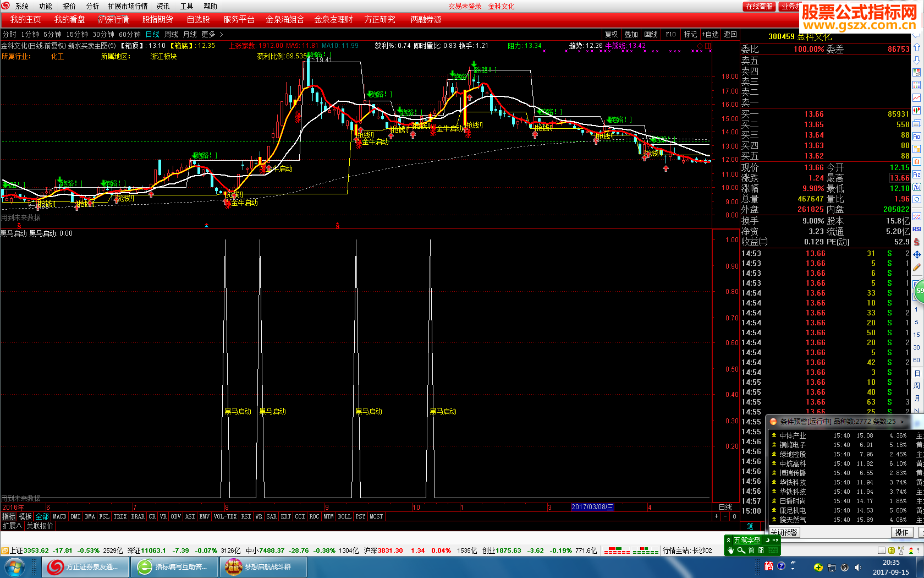Image resolution: width=924 pixels, height=578 pixels.
Task: Click the blue four-arrow move icon in sidebar
Action: click(917, 255)
